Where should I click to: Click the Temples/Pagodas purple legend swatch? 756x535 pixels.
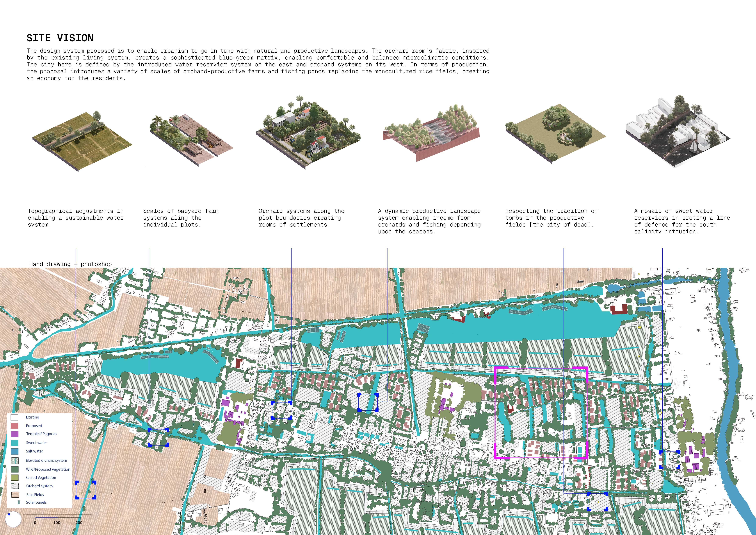(14, 434)
